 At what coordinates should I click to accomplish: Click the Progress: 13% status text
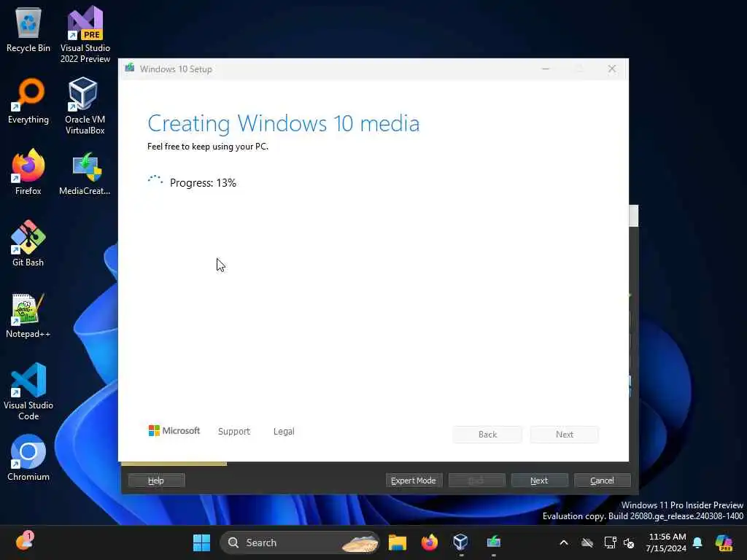click(203, 183)
